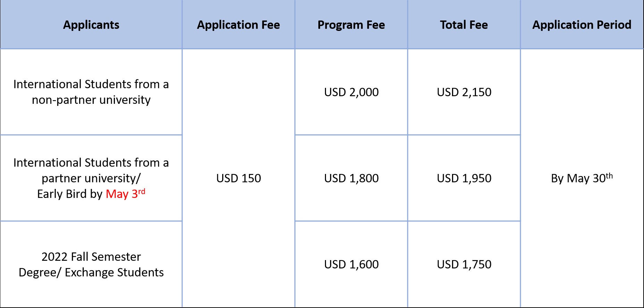Select the USD 1,600 program fee cell

(x=351, y=264)
